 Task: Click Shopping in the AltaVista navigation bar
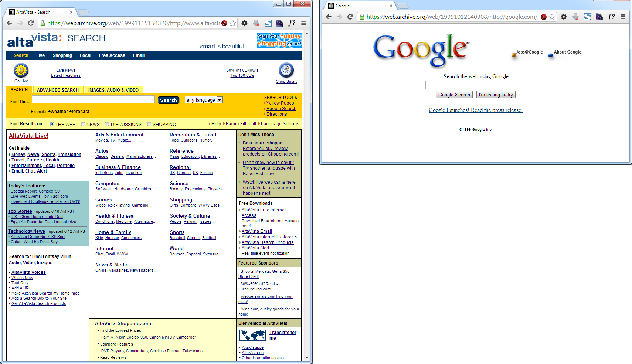tap(62, 55)
